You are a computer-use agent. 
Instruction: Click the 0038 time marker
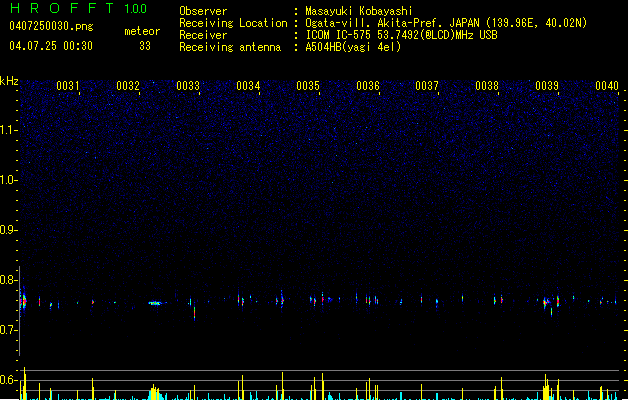point(487,86)
